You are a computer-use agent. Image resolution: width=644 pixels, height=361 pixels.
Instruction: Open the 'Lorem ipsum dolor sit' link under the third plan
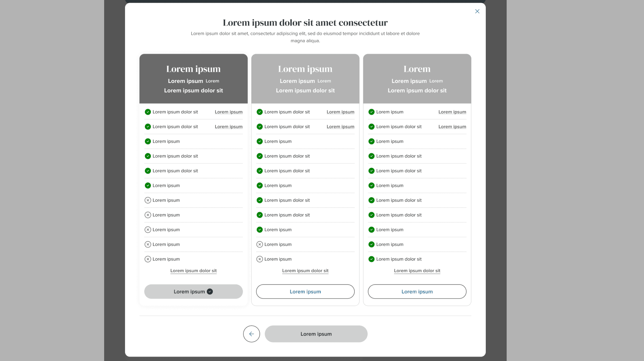417,271
